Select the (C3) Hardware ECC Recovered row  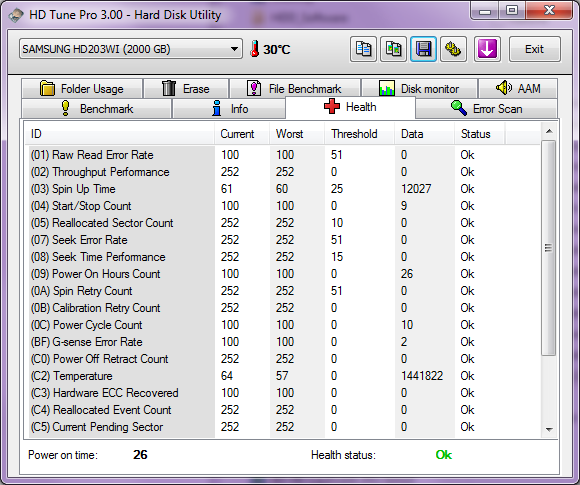click(x=282, y=393)
